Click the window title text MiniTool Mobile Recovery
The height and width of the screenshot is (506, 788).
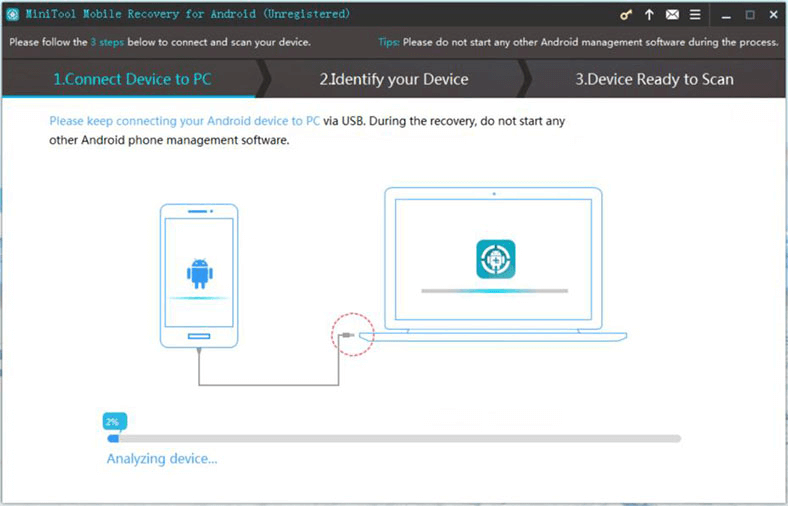tap(188, 14)
